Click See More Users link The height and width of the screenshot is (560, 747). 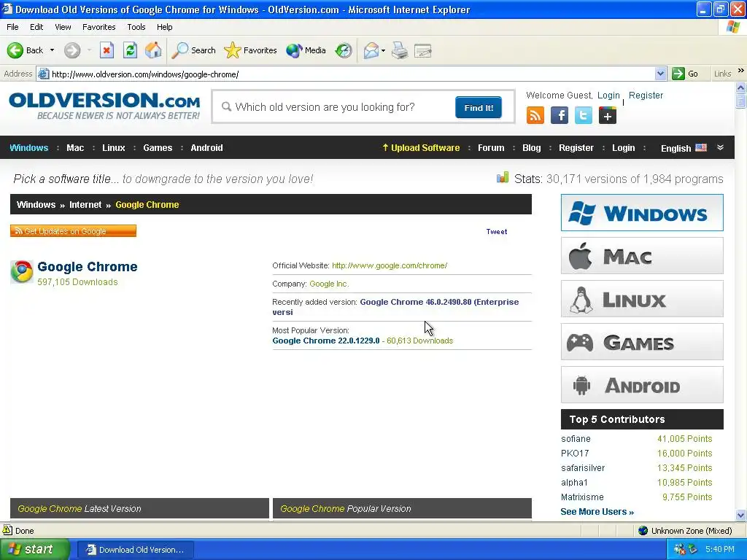coord(597,511)
